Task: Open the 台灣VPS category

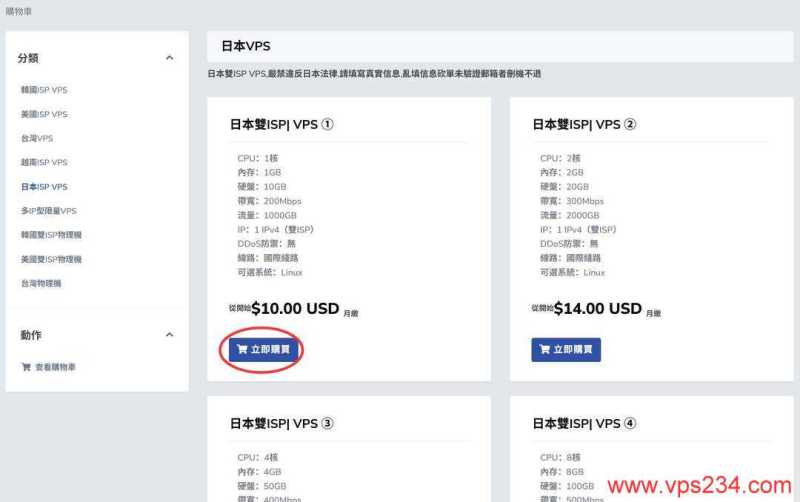Action: [37, 138]
